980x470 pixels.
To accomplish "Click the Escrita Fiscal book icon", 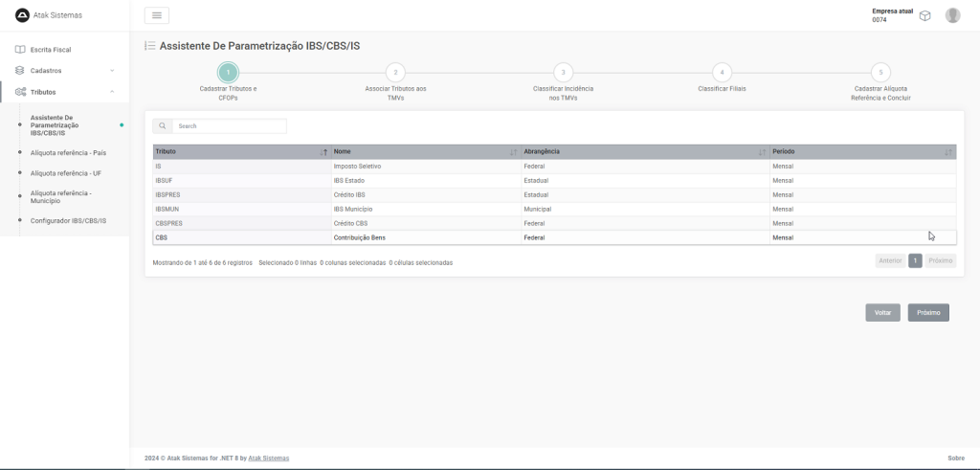I will (20, 49).
